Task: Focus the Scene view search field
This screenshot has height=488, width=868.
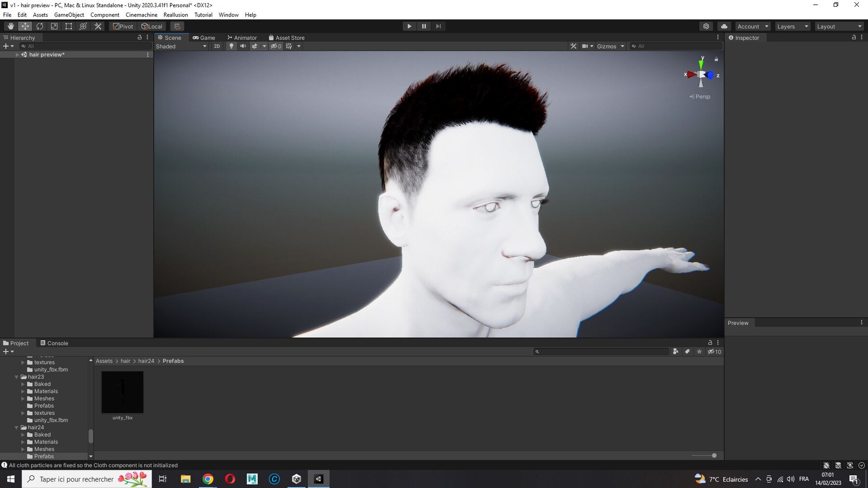Action: coord(676,46)
